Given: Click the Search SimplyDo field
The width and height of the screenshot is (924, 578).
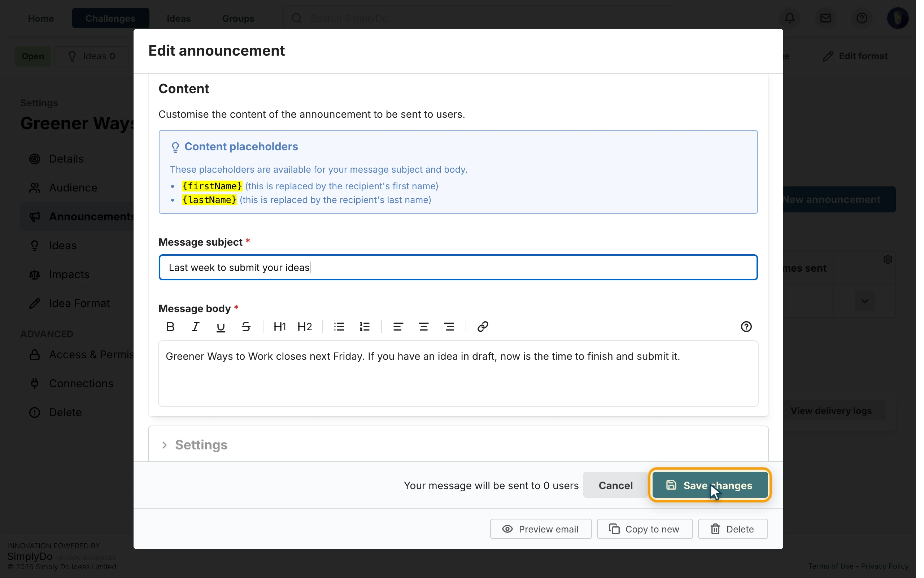Looking at the screenshot, I should pos(480,18).
